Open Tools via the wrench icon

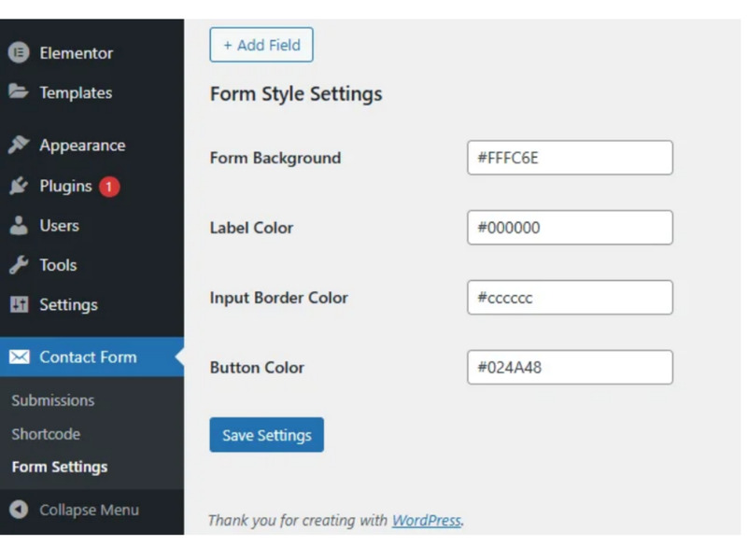[20, 264]
